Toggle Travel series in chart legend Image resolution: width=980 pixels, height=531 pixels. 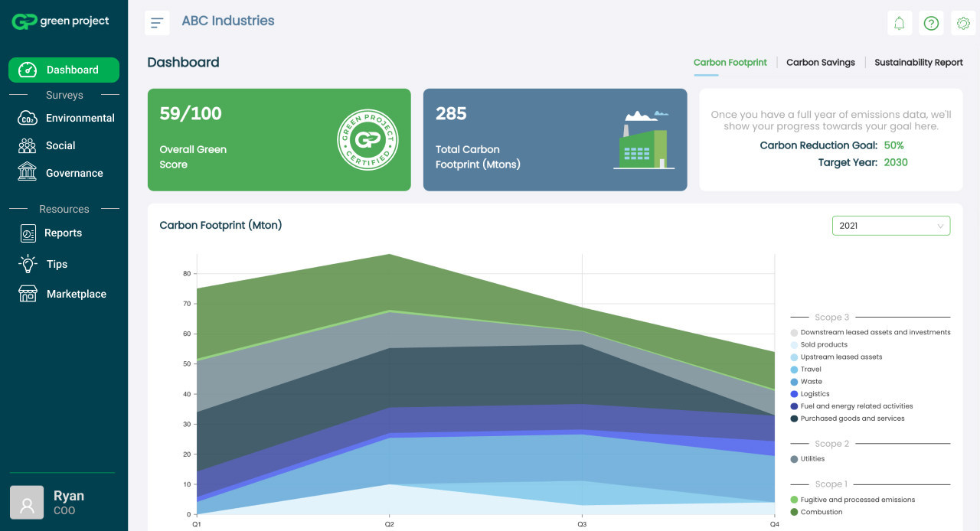[x=810, y=370]
